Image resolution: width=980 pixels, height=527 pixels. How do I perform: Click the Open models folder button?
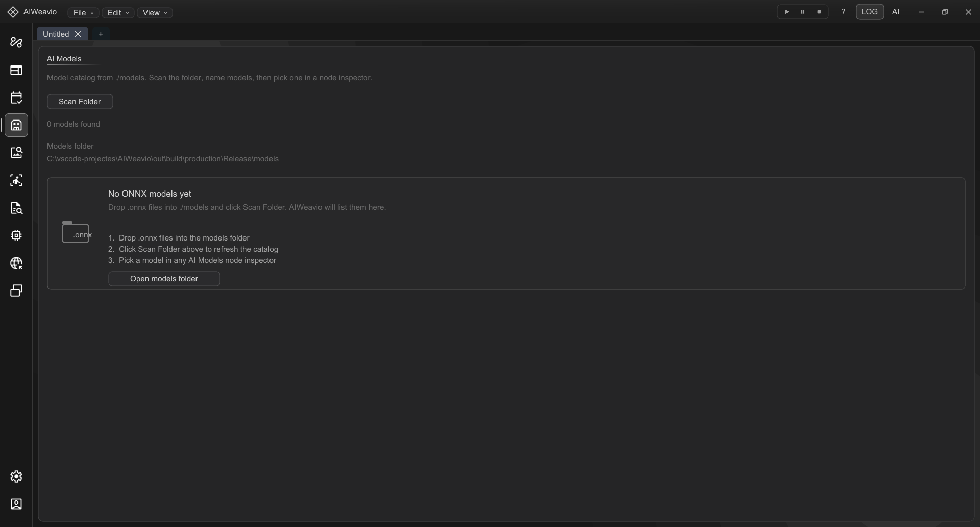pos(164,279)
